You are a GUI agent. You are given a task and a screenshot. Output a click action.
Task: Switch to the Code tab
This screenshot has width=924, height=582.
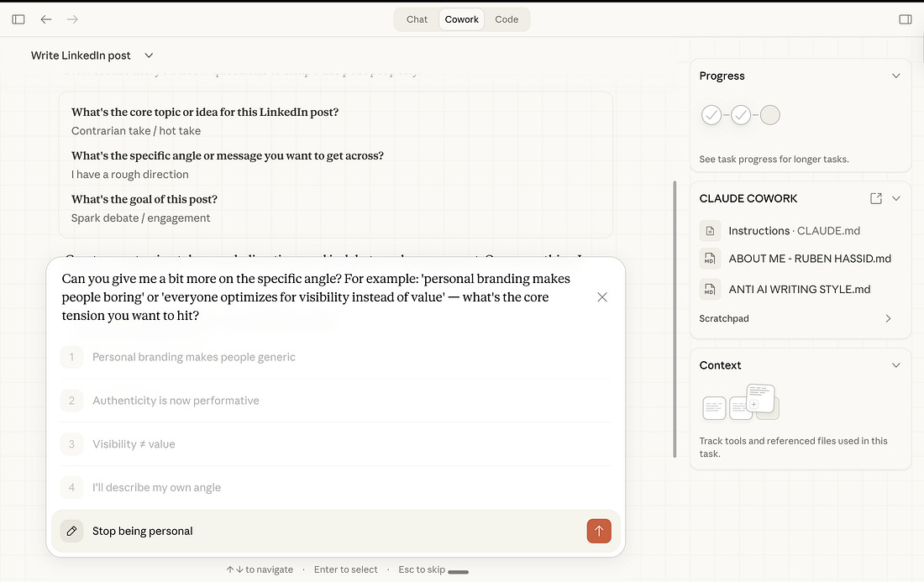tap(507, 19)
